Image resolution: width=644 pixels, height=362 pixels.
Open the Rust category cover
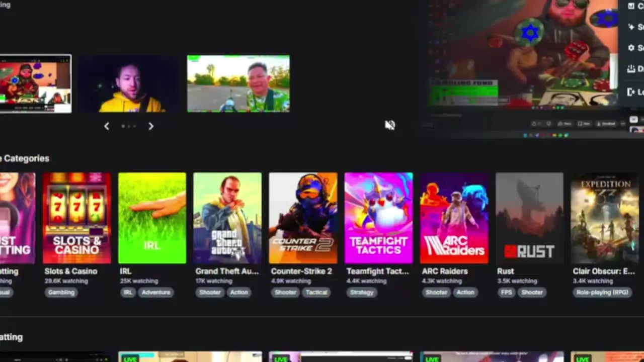(x=529, y=218)
